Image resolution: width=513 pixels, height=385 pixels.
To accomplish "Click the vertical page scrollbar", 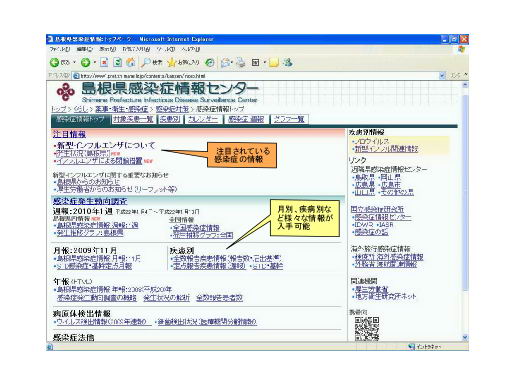I will coord(465,211).
